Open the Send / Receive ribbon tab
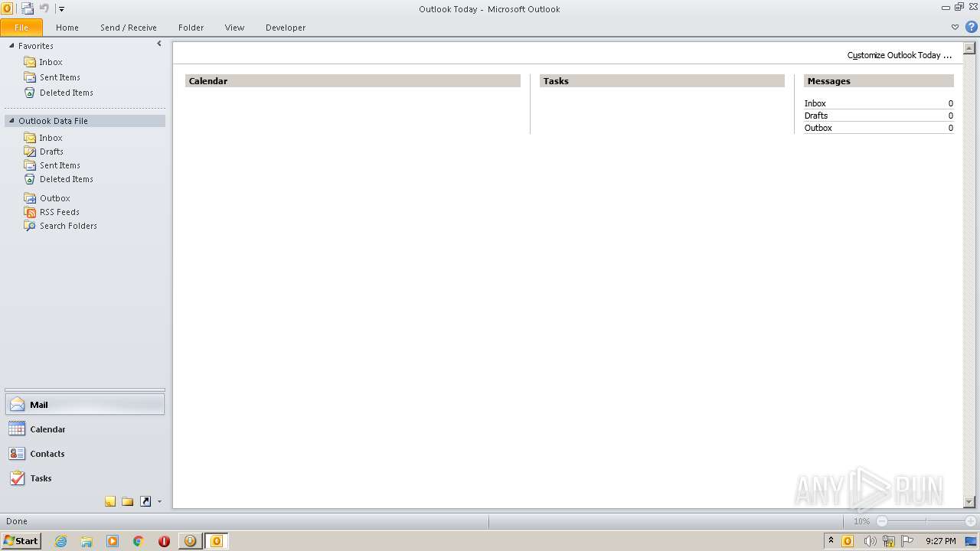 [x=129, y=28]
